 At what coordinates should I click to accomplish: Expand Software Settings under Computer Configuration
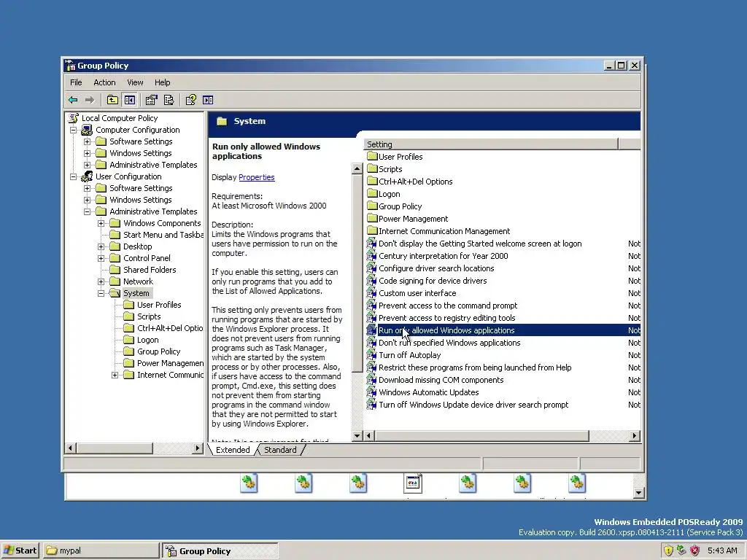[88, 141]
